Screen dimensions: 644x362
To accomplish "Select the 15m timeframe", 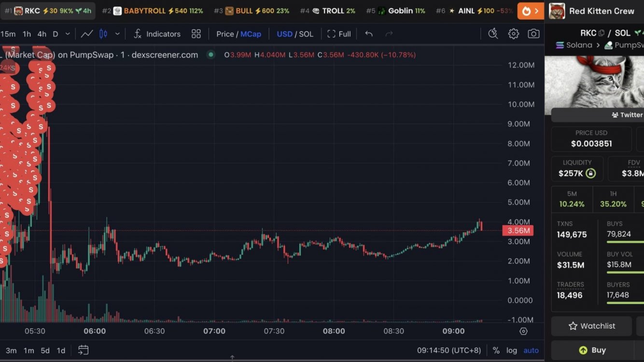I will [8, 34].
